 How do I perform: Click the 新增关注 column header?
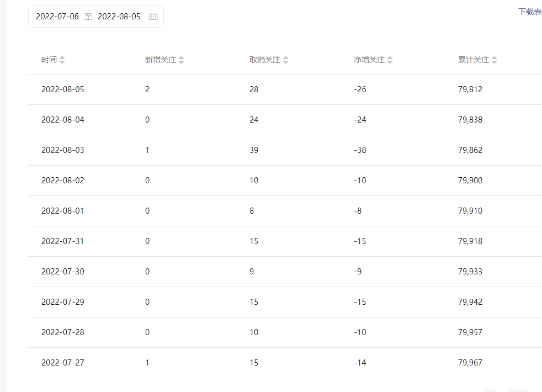pos(161,60)
